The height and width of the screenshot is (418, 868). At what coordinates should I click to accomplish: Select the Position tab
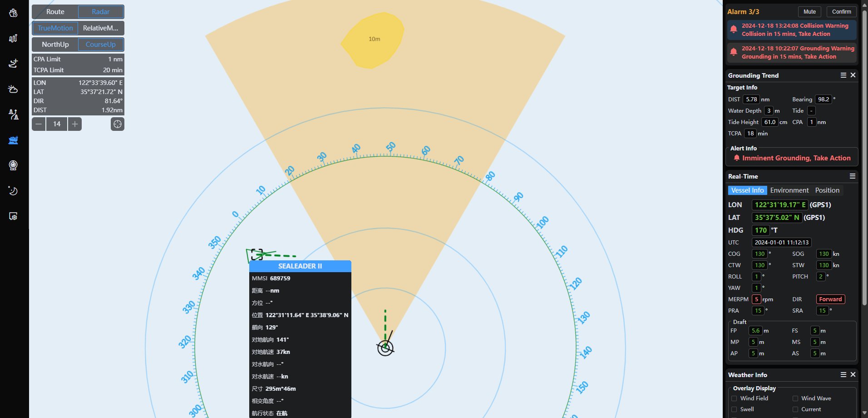(827, 190)
